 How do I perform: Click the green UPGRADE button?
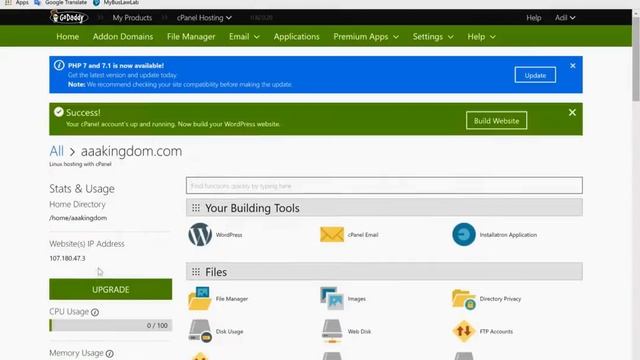[111, 289]
